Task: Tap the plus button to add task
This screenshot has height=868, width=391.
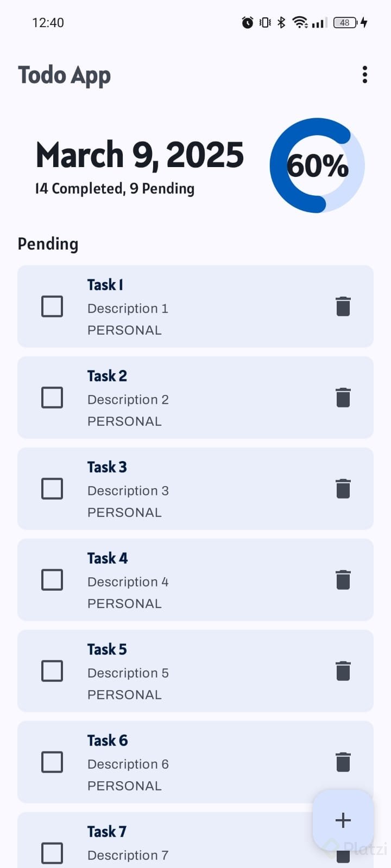Action: click(x=343, y=820)
